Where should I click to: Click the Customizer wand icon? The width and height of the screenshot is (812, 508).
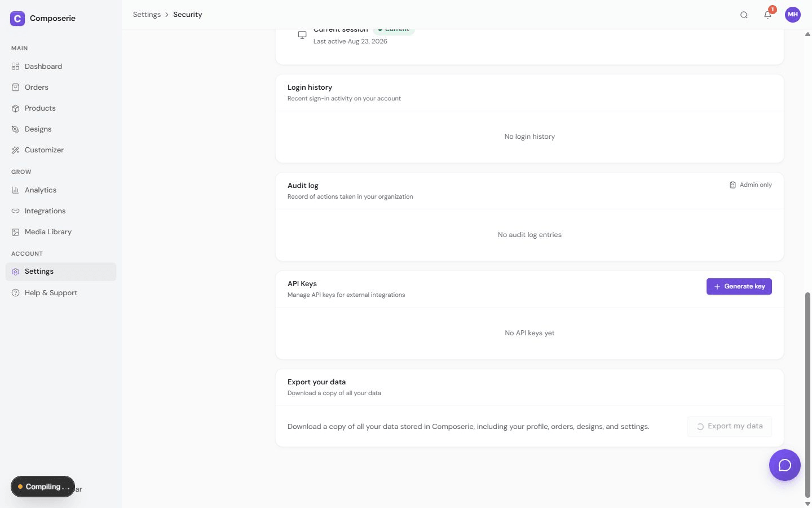(15, 150)
